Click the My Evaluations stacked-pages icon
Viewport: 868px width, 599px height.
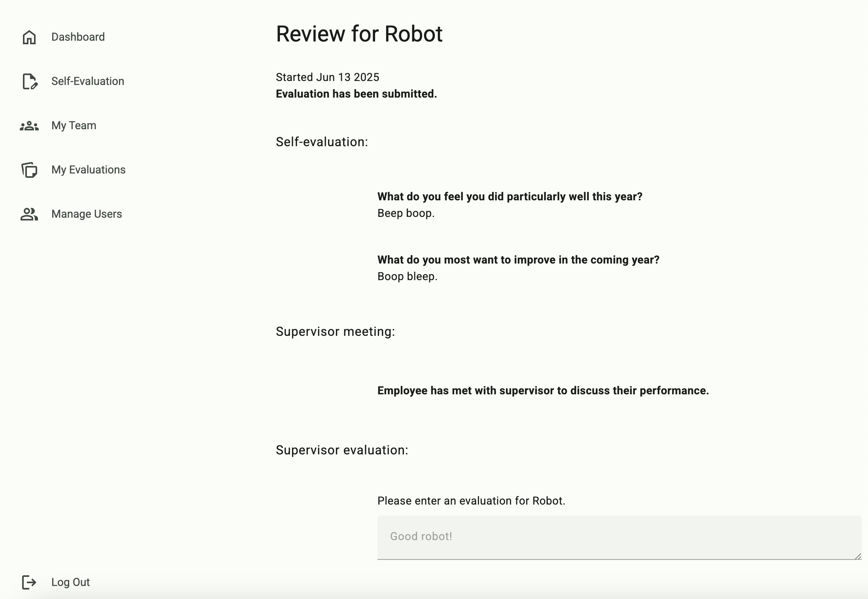coord(28,170)
